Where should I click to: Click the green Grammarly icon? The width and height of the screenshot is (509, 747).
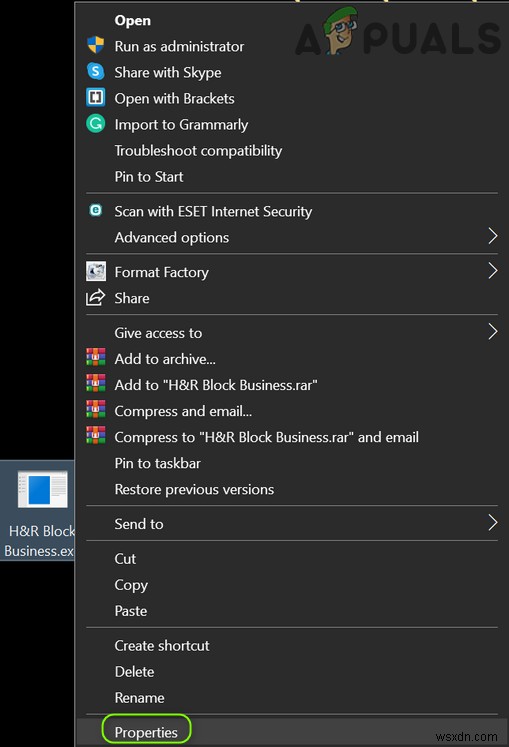95,124
